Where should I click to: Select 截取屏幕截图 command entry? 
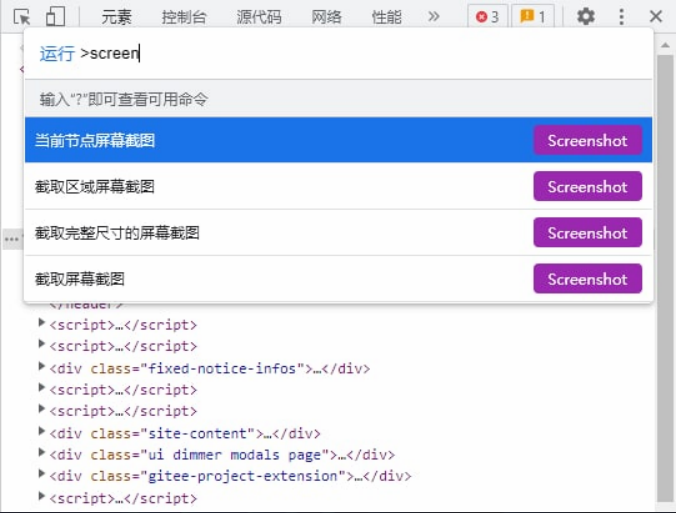80,279
